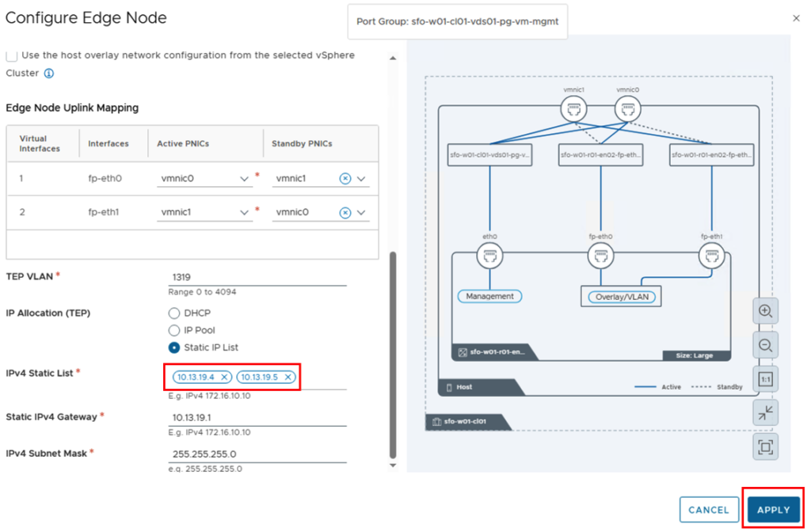The height and width of the screenshot is (532, 811).
Task: Click the zoom in magnifier icon
Action: [765, 311]
